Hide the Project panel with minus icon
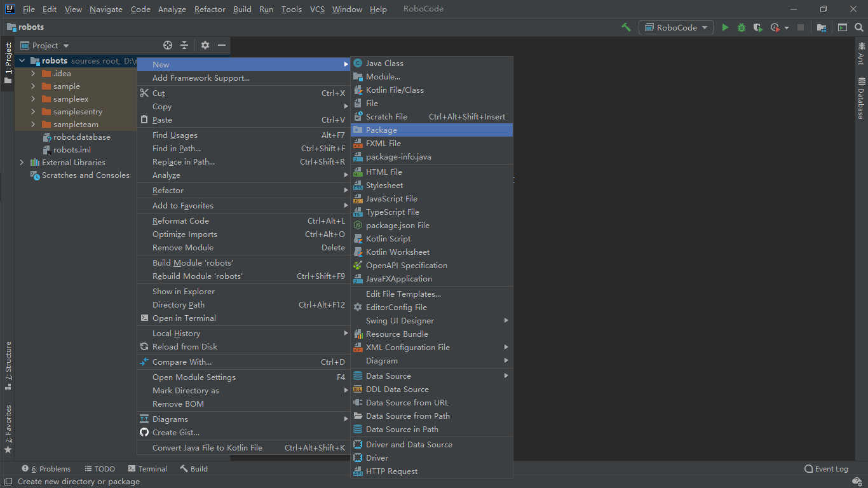 (222, 45)
